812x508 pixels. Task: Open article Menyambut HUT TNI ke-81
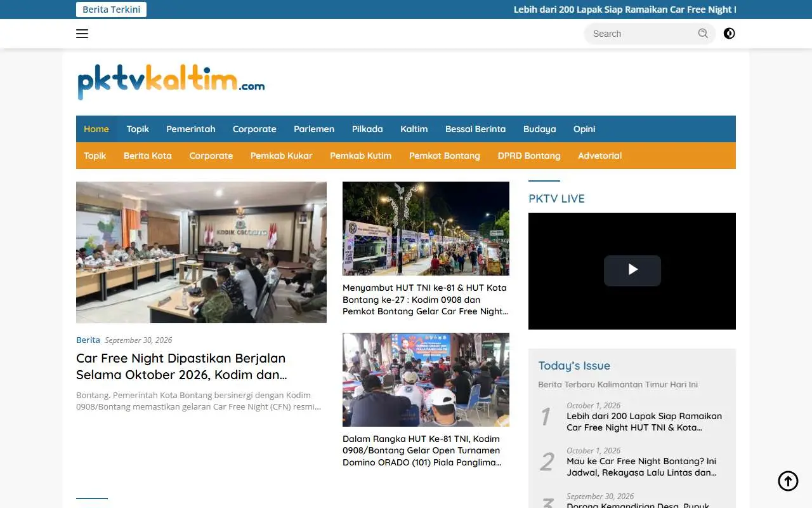pos(426,300)
